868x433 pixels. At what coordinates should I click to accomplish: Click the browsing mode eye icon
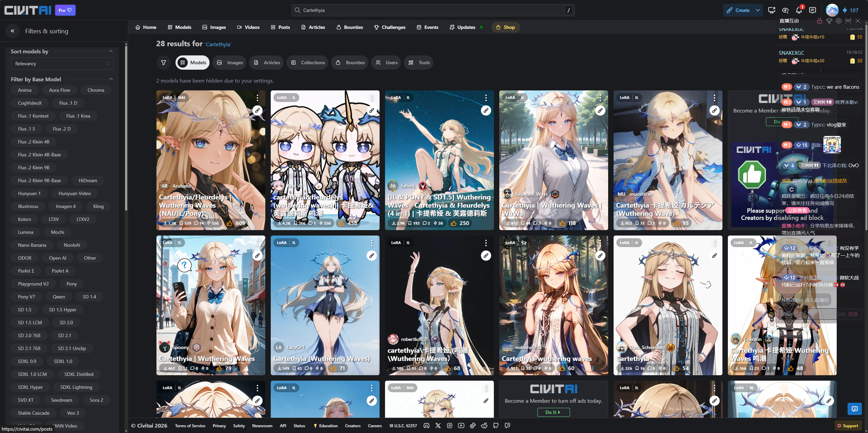[785, 10]
